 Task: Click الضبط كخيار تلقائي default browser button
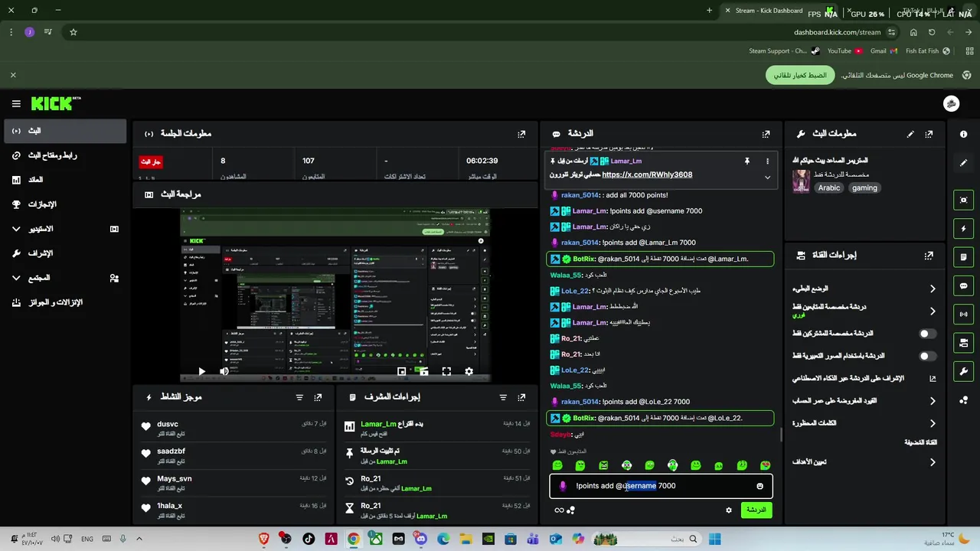pyautogui.click(x=799, y=75)
